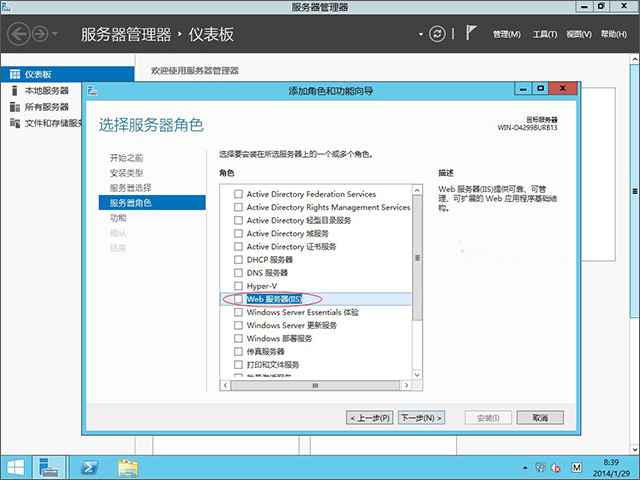Check Active Directory Federation Services

click(238, 194)
